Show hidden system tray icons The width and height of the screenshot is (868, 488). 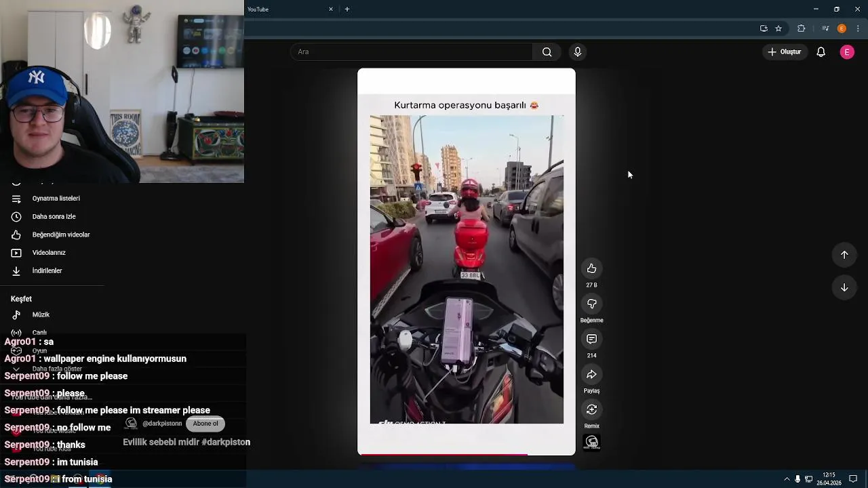pos(787,479)
